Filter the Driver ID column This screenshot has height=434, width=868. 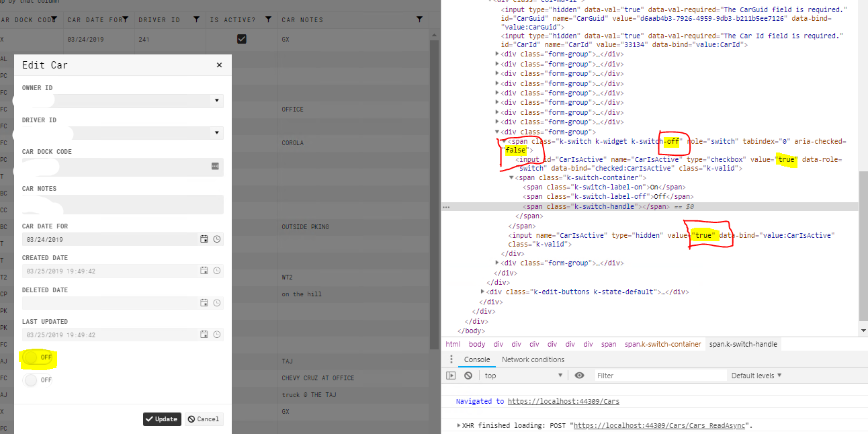point(196,19)
